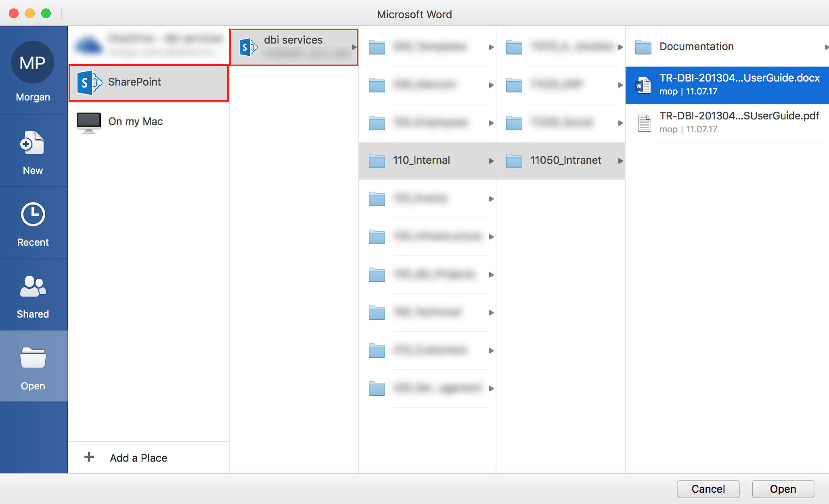The width and height of the screenshot is (829, 504).
Task: Click the Open button at bottom right
Action: coord(783,489)
